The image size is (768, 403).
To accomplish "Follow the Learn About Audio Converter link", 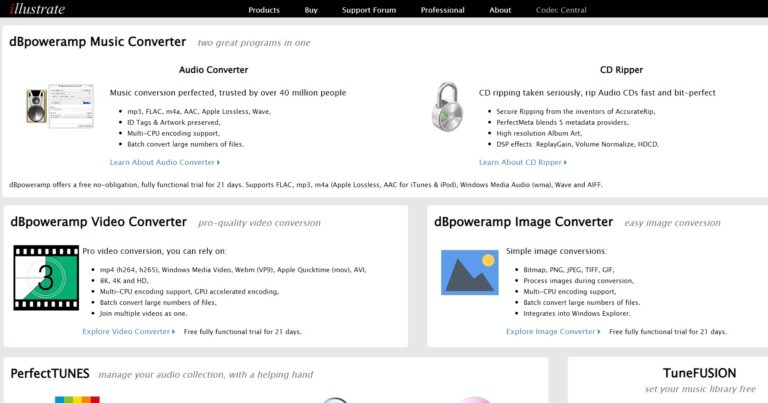I will point(164,162).
